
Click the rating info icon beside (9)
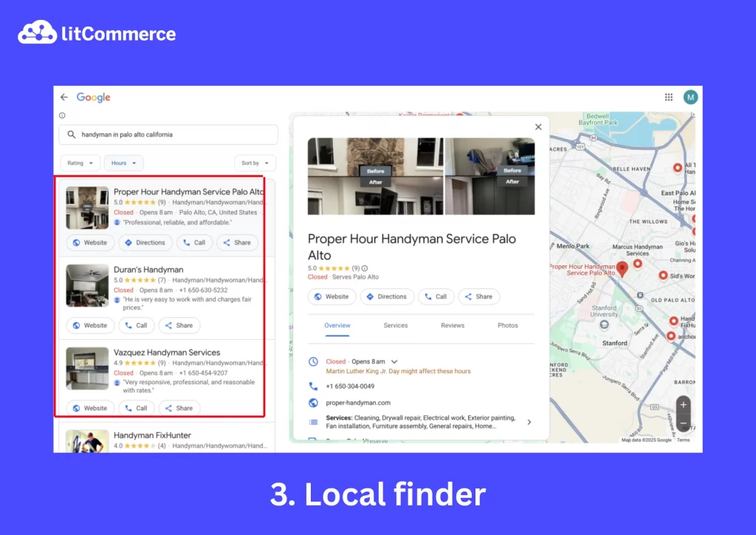coord(365,268)
